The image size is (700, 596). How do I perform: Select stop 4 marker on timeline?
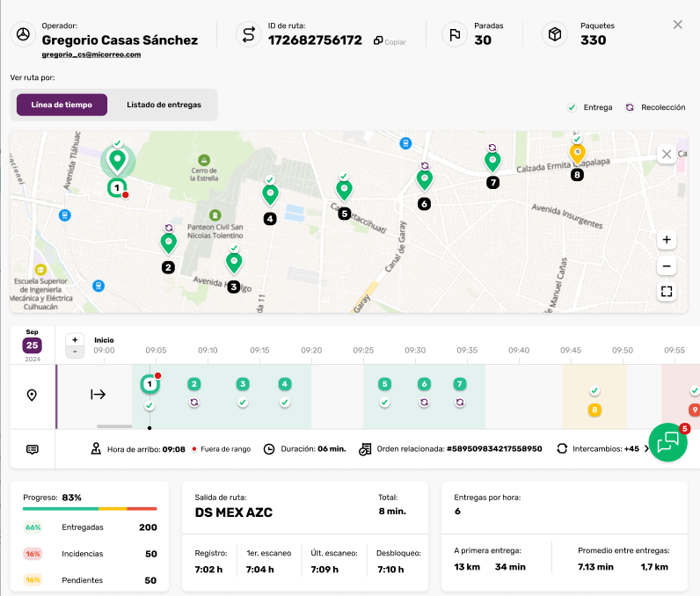[x=285, y=384]
